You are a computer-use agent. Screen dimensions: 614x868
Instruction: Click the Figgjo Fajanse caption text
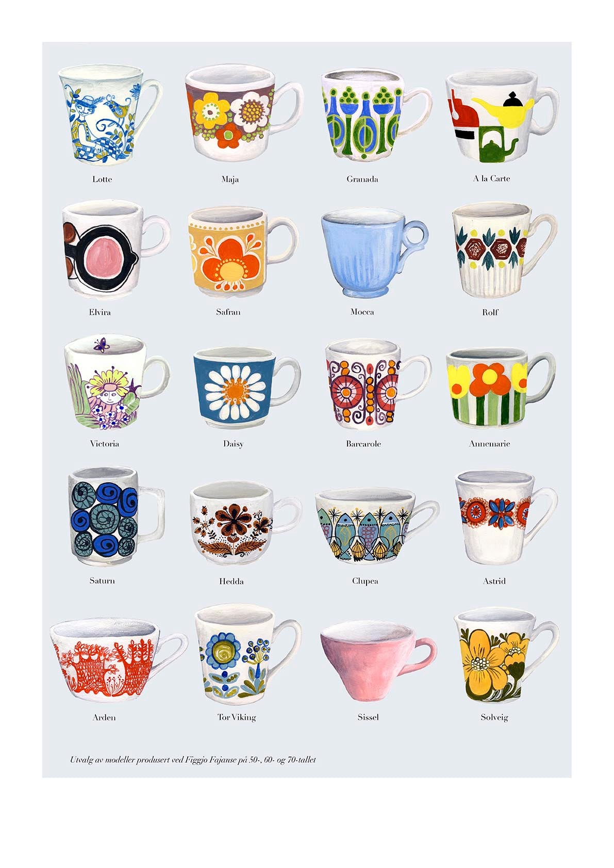pos(193,760)
